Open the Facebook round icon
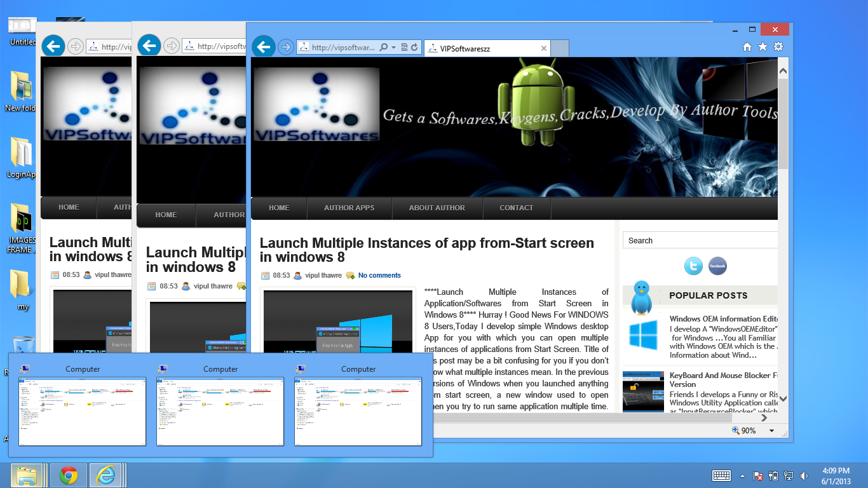This screenshot has width=868, height=488. click(x=717, y=266)
